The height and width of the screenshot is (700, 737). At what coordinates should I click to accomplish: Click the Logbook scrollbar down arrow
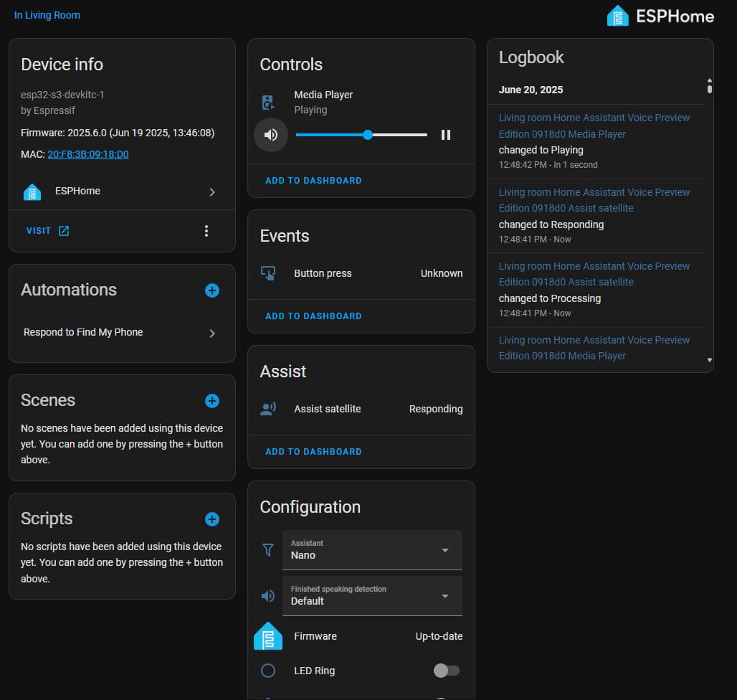(x=710, y=360)
